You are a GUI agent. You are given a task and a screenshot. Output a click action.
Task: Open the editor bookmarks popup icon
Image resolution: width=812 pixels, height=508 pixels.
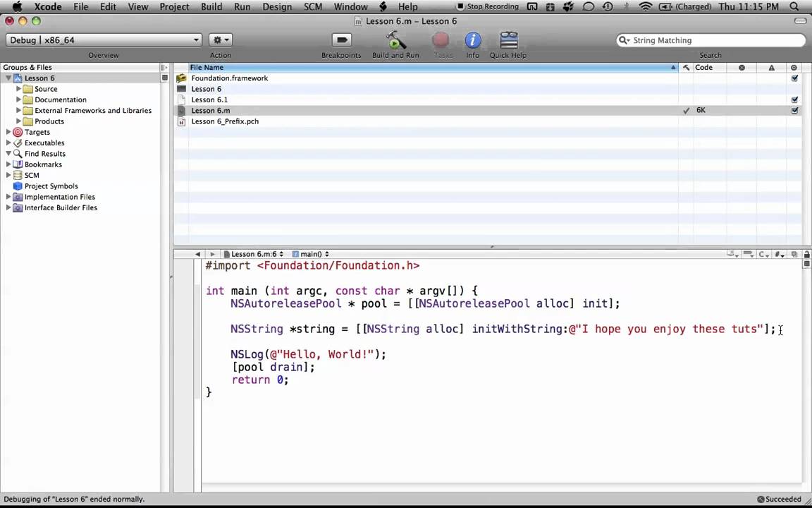tap(733, 254)
